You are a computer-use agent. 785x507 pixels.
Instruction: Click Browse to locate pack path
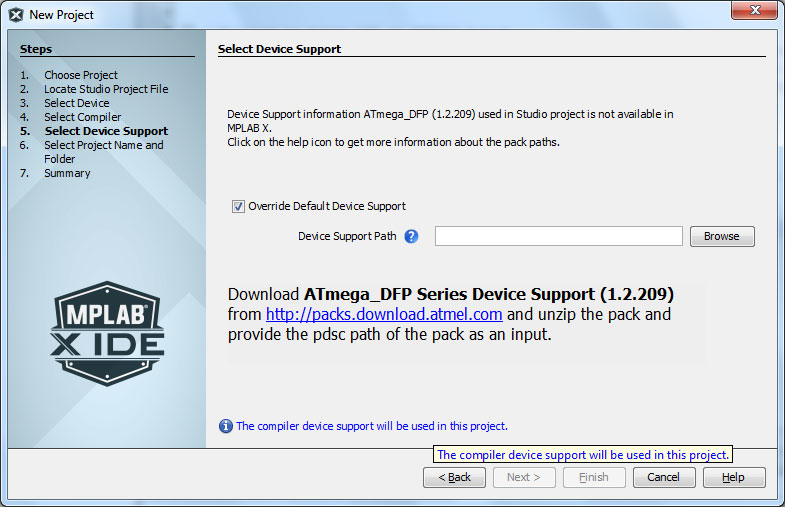click(722, 236)
